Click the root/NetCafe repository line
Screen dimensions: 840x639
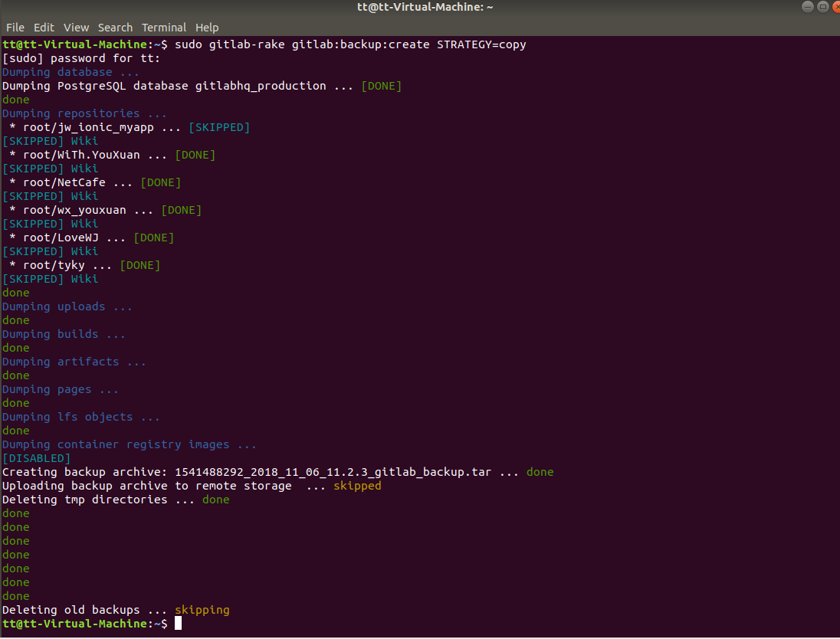(x=95, y=182)
